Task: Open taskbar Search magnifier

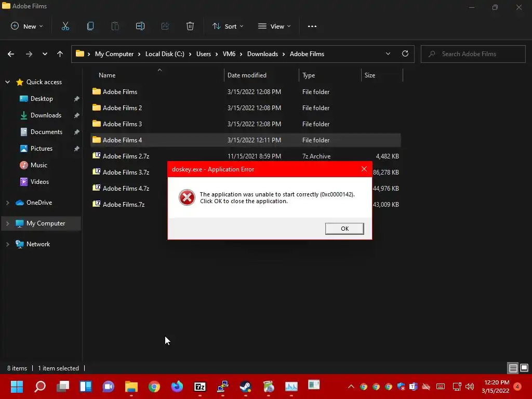Action: coord(40,386)
